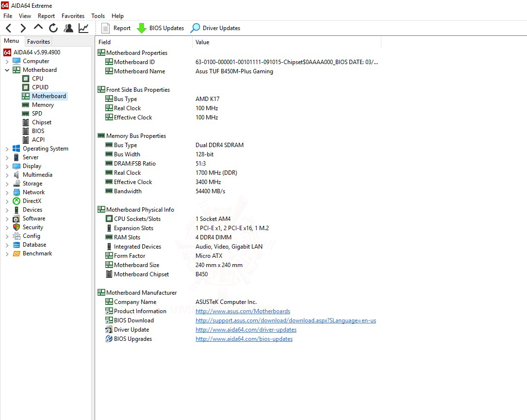The width and height of the screenshot is (527, 420).
Task: Click the Config icon in tree
Action: (x=16, y=235)
